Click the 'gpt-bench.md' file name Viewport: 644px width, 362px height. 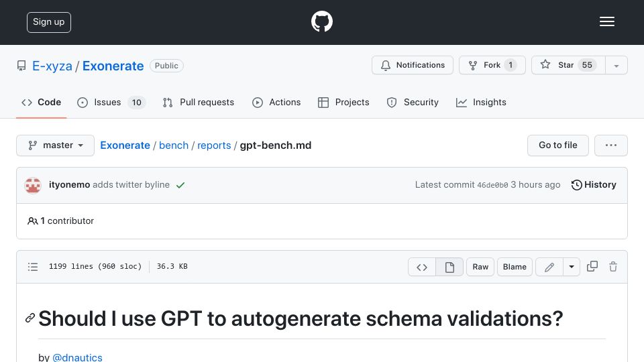point(276,145)
